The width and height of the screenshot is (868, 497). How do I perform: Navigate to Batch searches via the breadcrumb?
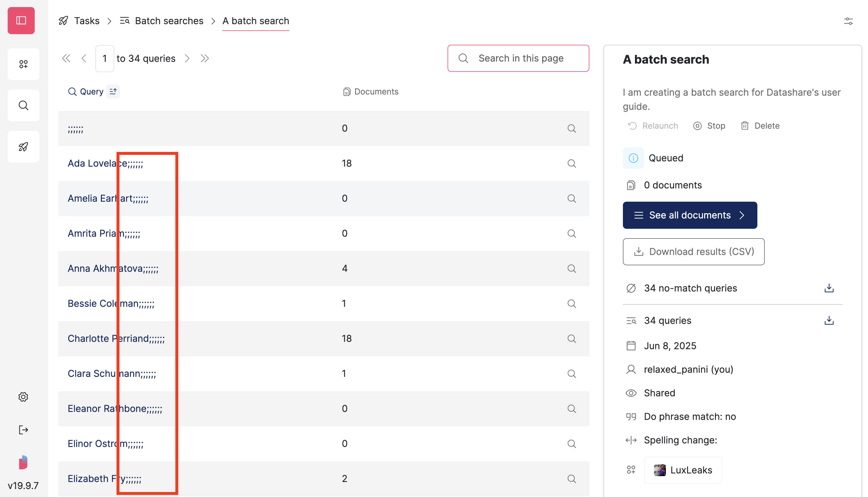coord(169,21)
